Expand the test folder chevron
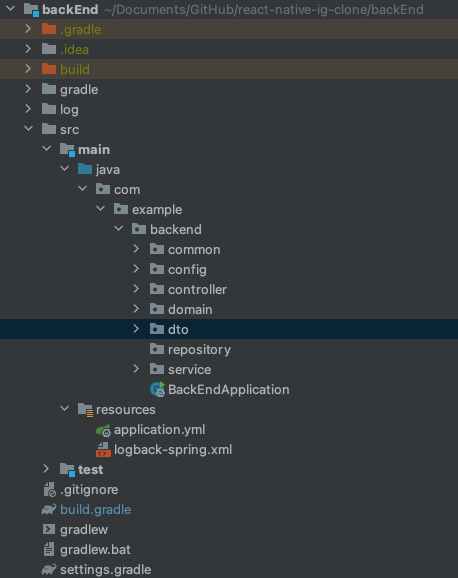458x578 pixels. [46, 469]
